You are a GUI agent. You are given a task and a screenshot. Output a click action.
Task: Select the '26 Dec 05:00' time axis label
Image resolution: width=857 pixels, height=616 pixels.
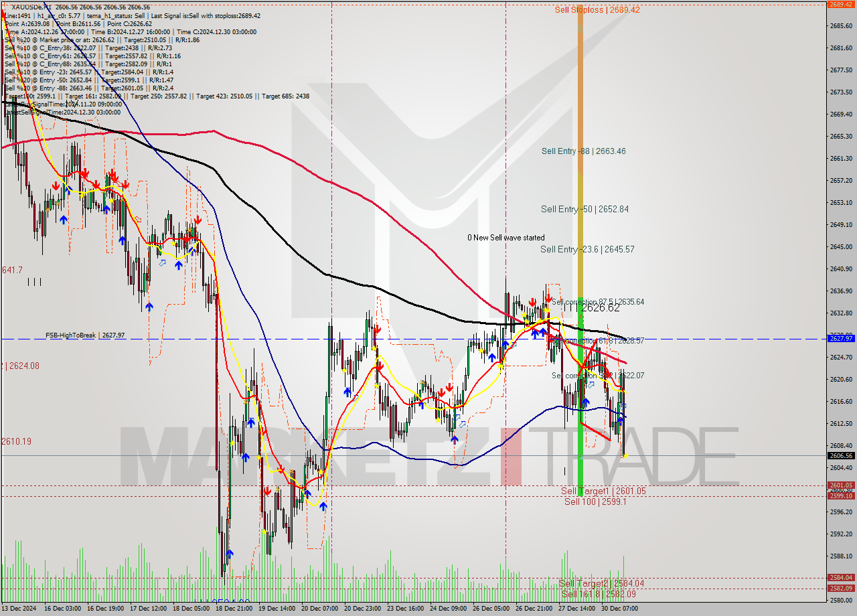(491, 609)
